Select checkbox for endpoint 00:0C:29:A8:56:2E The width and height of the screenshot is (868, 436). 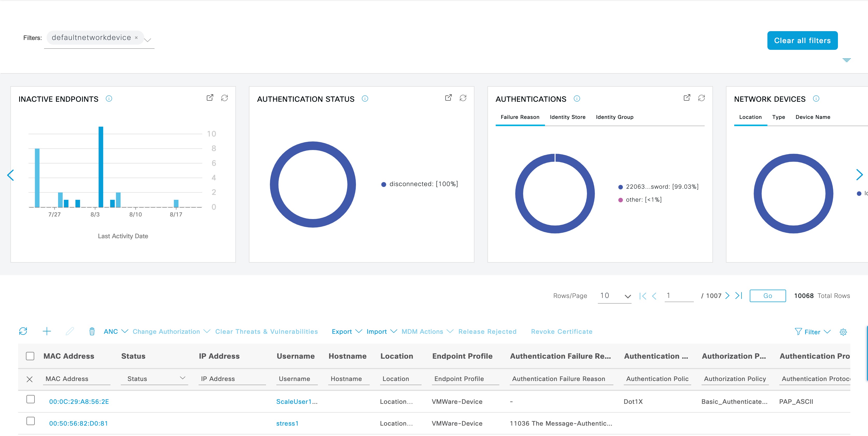(31, 399)
